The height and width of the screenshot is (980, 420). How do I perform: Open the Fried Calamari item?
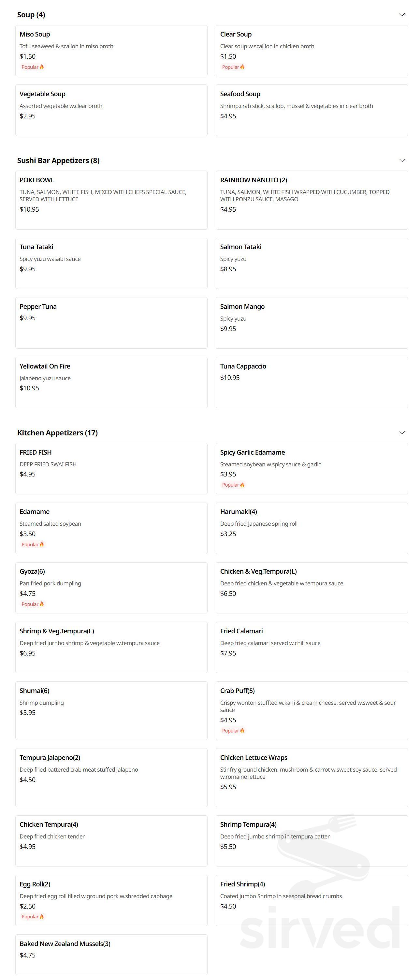pos(311,647)
